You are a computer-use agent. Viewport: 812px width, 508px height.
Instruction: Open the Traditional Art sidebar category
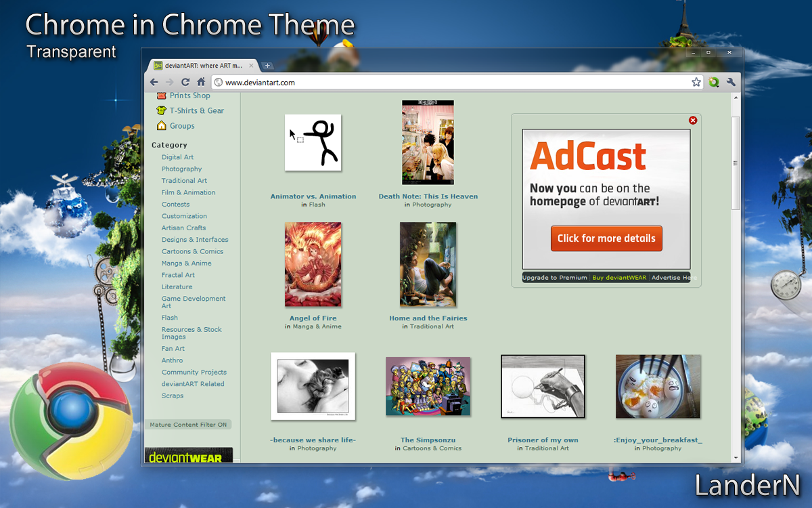coord(184,181)
